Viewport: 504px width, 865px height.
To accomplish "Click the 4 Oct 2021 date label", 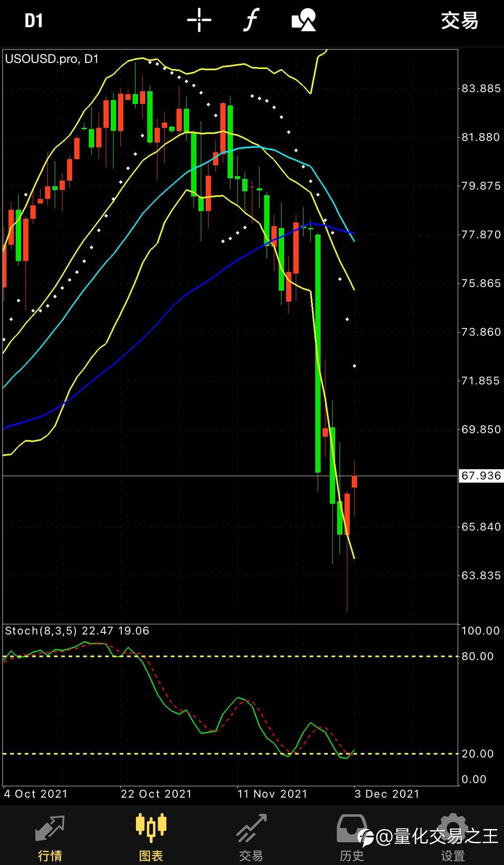I will (36, 794).
